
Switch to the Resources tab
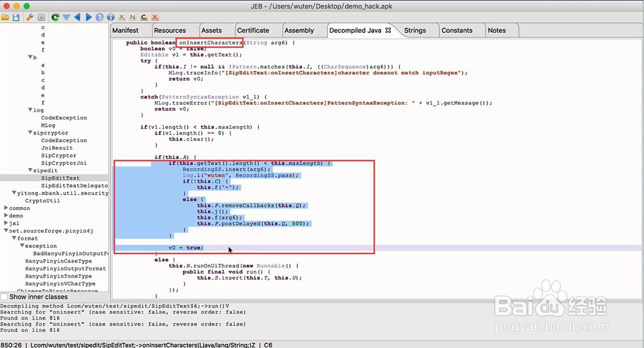pyautogui.click(x=169, y=30)
